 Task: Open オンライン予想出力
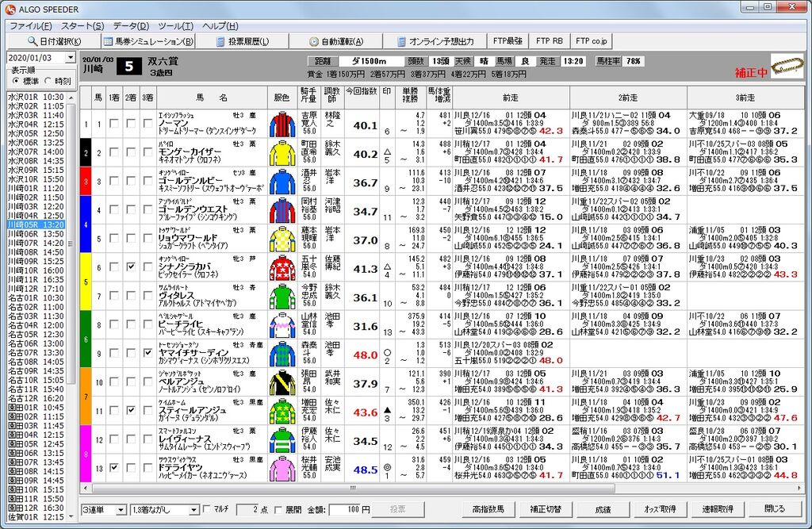435,41
